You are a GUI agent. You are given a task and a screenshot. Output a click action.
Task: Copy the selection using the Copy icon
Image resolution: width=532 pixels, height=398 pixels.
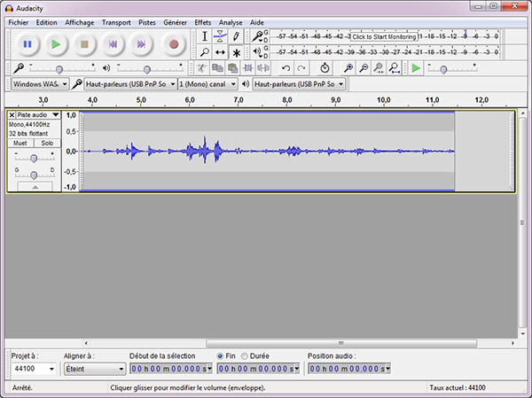pos(217,68)
